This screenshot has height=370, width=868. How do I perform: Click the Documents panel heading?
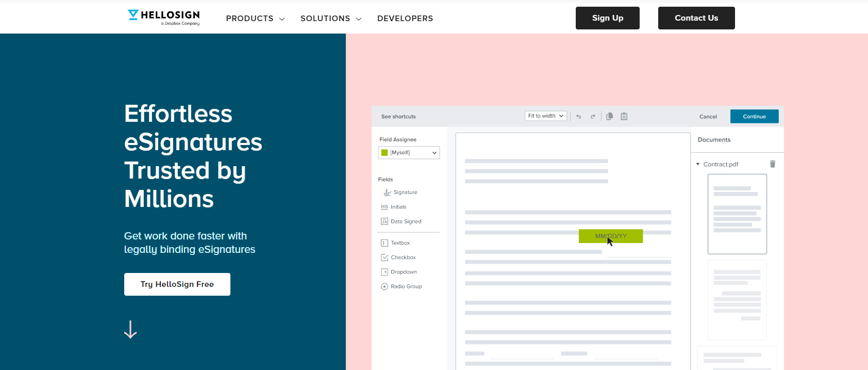click(714, 140)
